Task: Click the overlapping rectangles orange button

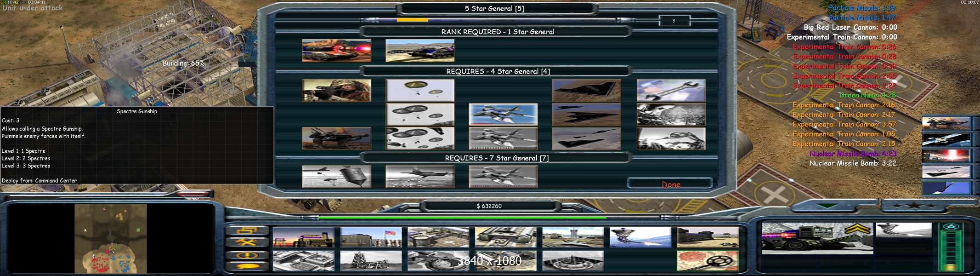Action: coord(247,230)
